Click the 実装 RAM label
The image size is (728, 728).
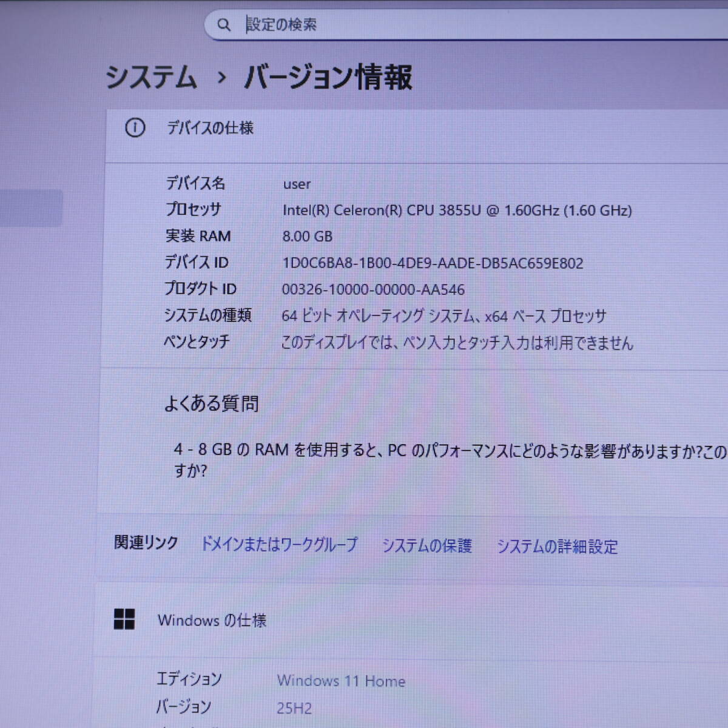coord(198,236)
